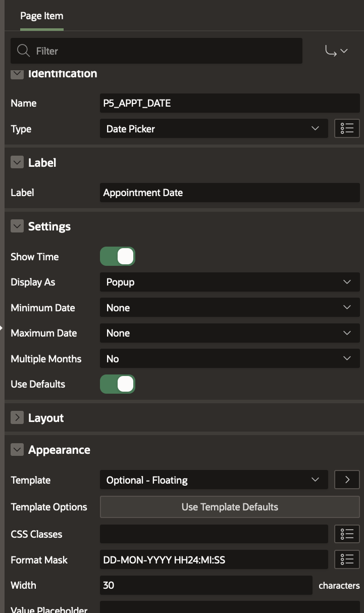
Task: Open the Go to Group arrow menu
Action: (x=337, y=51)
